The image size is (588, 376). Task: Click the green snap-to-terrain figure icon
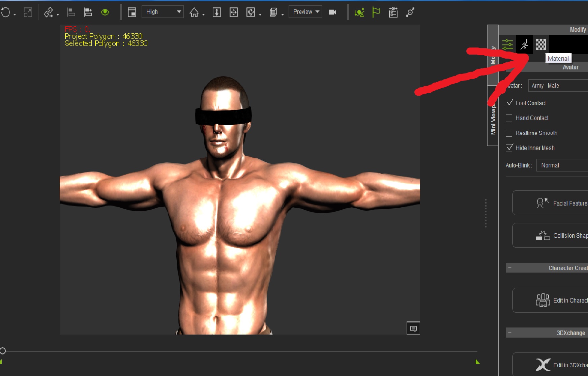tap(359, 12)
